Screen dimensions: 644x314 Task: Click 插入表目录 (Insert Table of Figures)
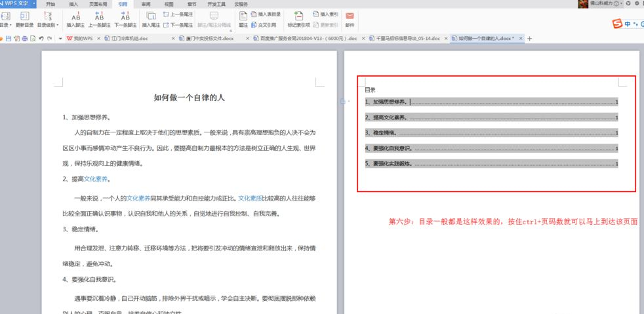[x=266, y=14]
